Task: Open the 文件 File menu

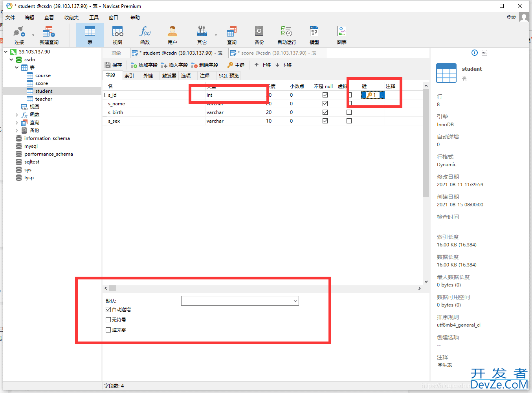Action: (x=10, y=17)
